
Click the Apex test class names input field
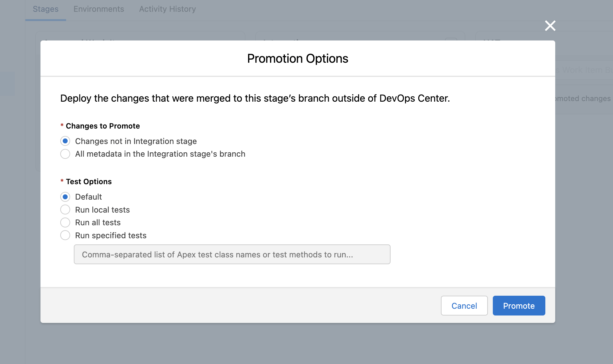[x=232, y=254]
